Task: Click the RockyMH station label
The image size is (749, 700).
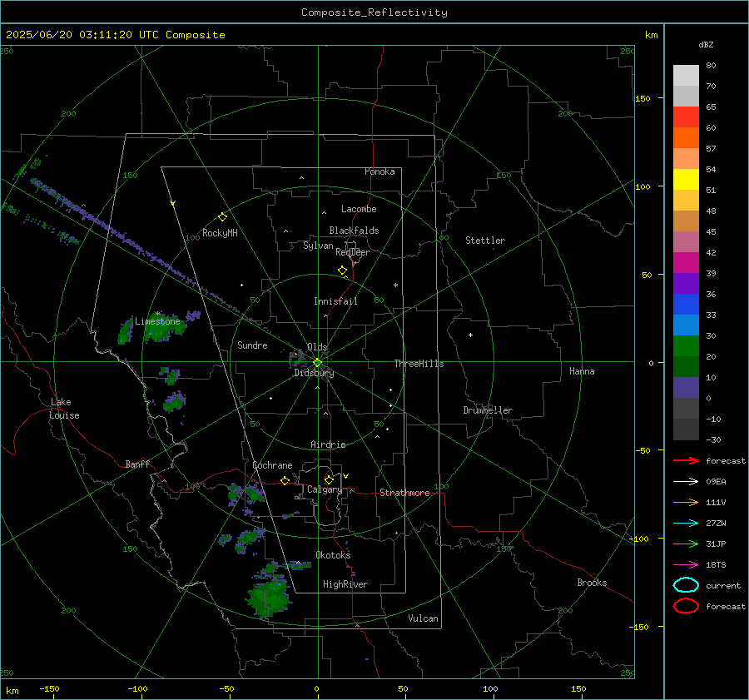Action: pos(220,233)
